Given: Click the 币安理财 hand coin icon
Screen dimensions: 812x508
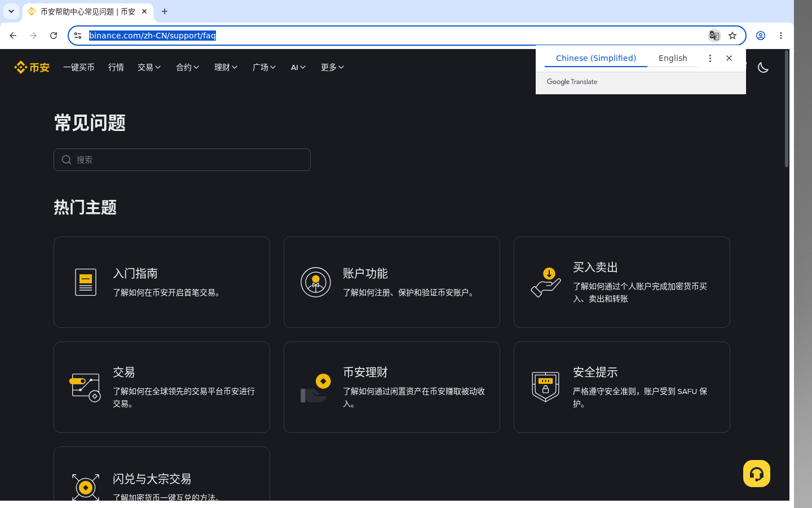Looking at the screenshot, I should tap(316, 388).
